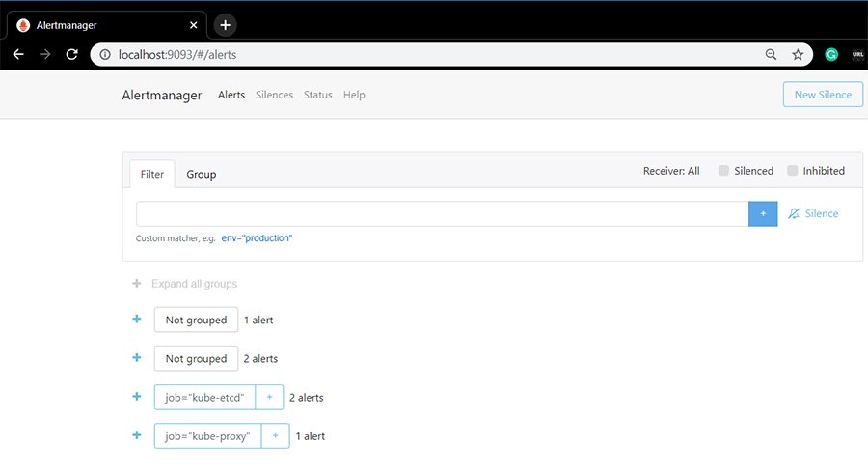The height and width of the screenshot is (474, 868).
Task: Enable the Inhibited checkbox
Action: tap(793, 171)
